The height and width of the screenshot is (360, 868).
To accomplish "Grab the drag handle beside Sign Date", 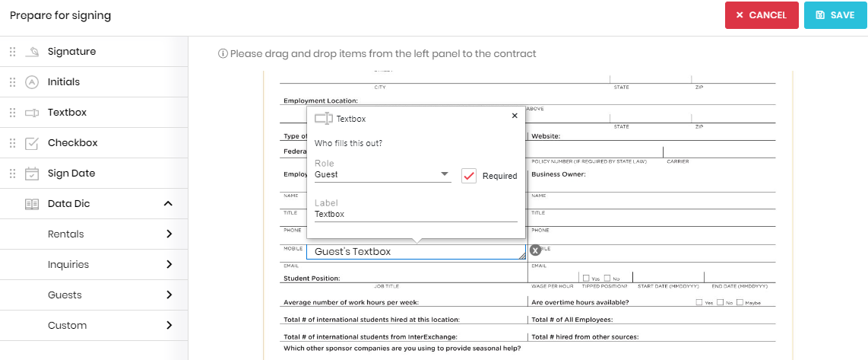I will (12, 174).
